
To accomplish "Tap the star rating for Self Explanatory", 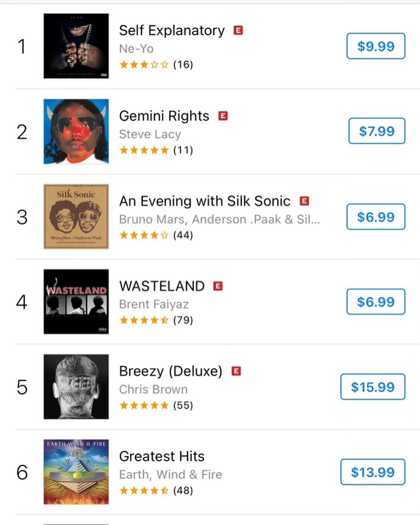I will pos(144,65).
